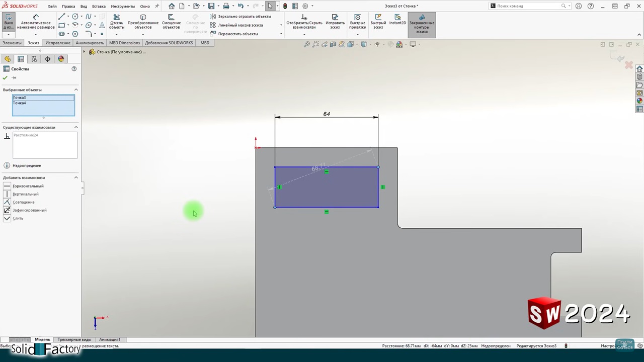Collapse the Добавить взаимосвязи section
The image size is (644, 362).
click(76, 177)
